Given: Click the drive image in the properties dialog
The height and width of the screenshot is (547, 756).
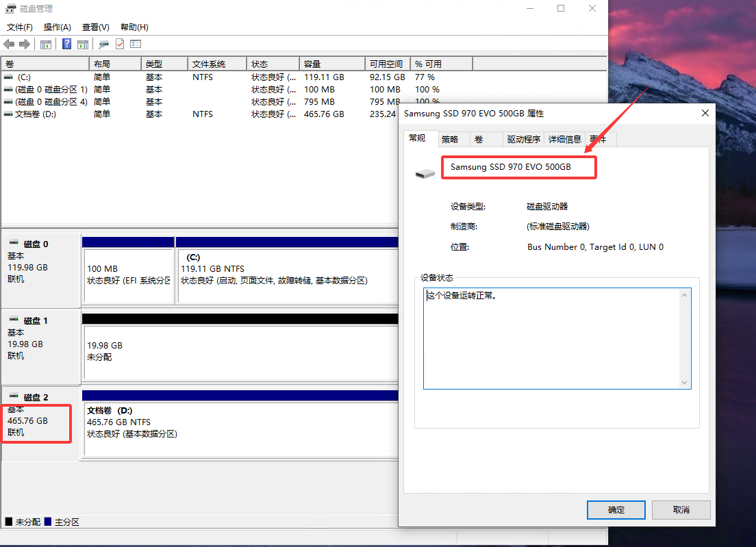Looking at the screenshot, I should pos(425,173).
